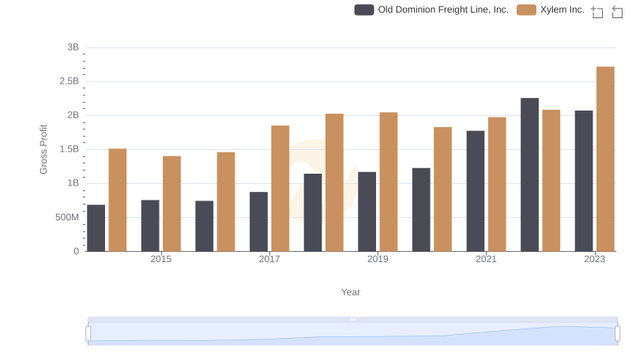Select the 2017 Xylem Inc. bar
This screenshot has width=632, height=364.
point(280,188)
